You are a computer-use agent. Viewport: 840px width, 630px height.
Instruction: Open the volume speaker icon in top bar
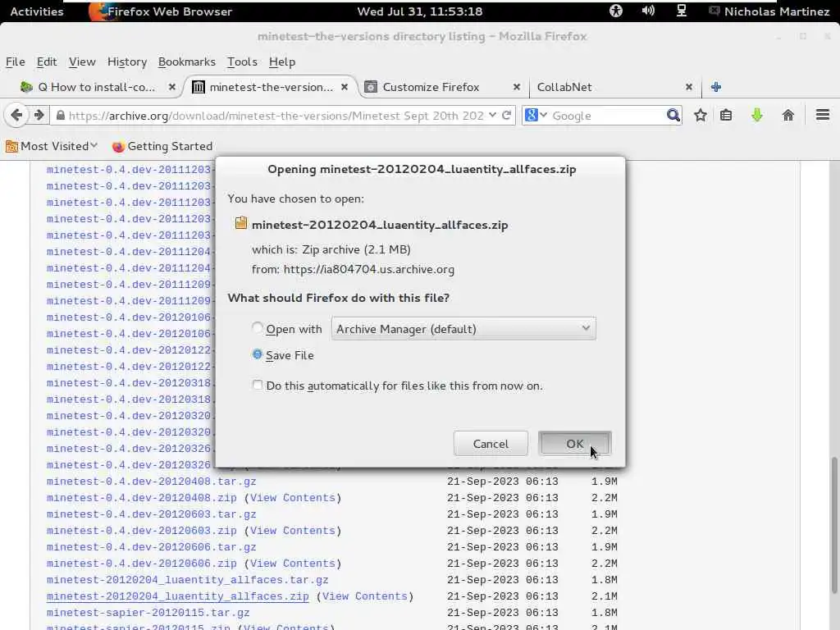point(648,11)
